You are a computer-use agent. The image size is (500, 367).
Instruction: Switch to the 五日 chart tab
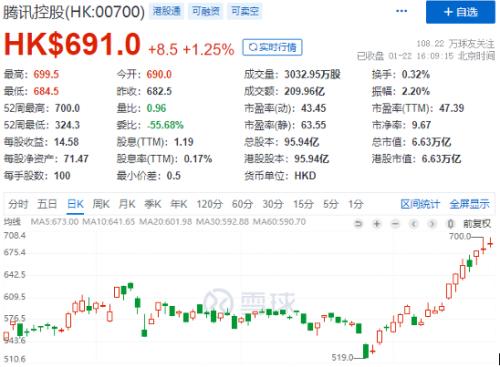tap(47, 204)
